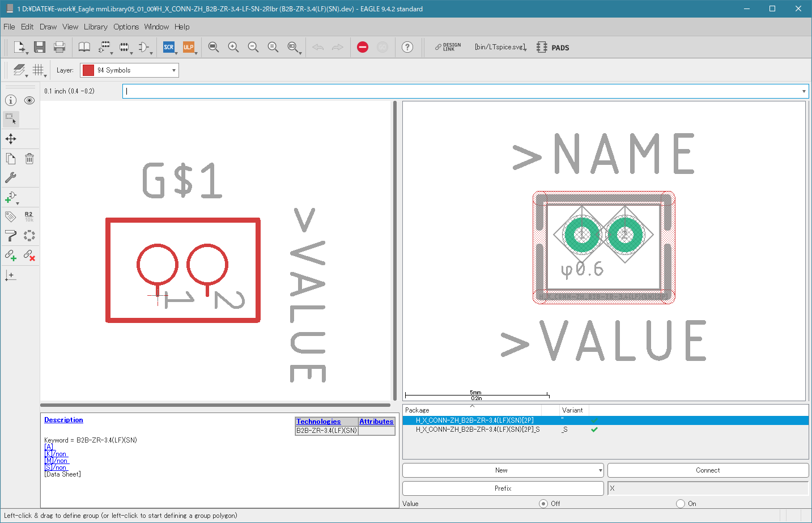This screenshot has width=812, height=523.
Task: Expand the Layer dropdown showing 94 Symbols
Action: (129, 70)
